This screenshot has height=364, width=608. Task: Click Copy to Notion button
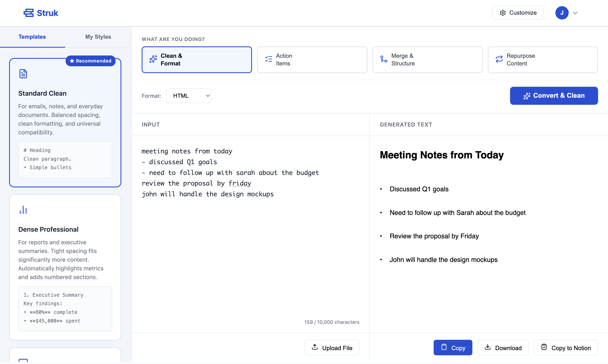(566, 348)
